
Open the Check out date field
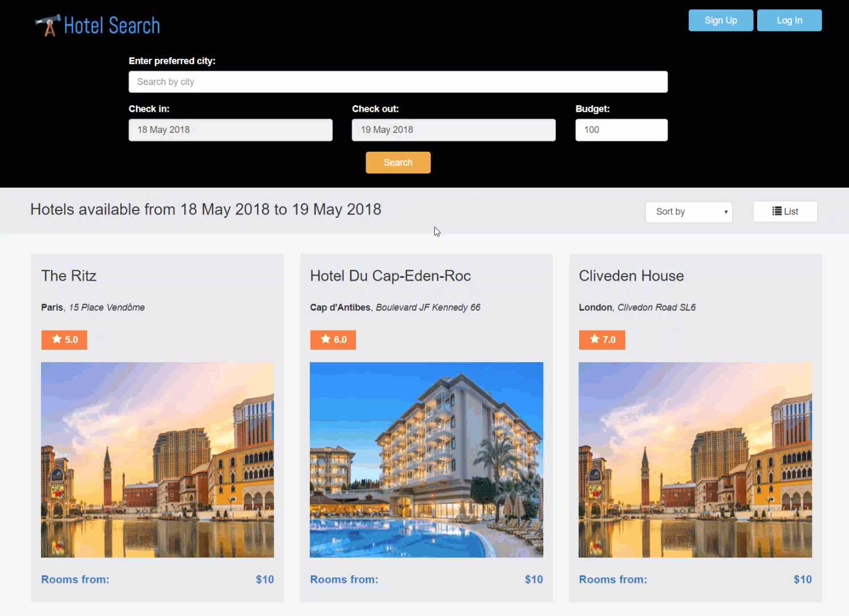tap(454, 130)
